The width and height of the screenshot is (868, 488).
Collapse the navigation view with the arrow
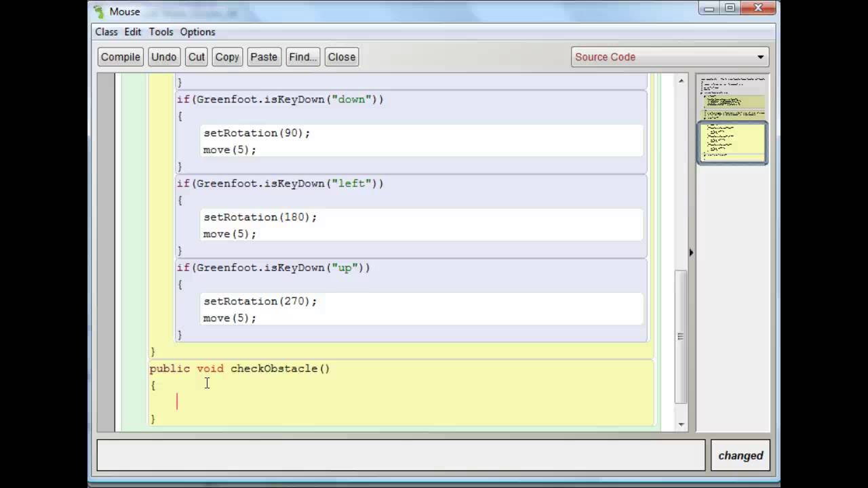point(691,253)
